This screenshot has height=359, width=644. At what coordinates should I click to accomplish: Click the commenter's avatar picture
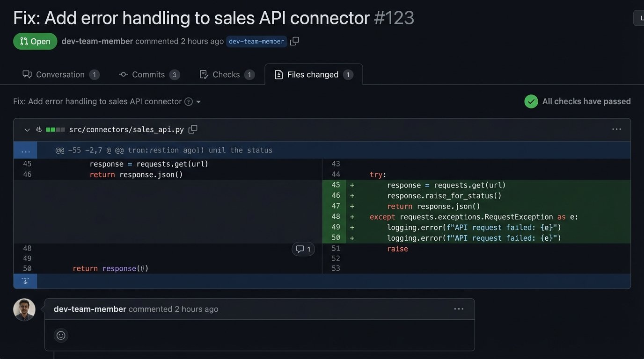(x=24, y=309)
